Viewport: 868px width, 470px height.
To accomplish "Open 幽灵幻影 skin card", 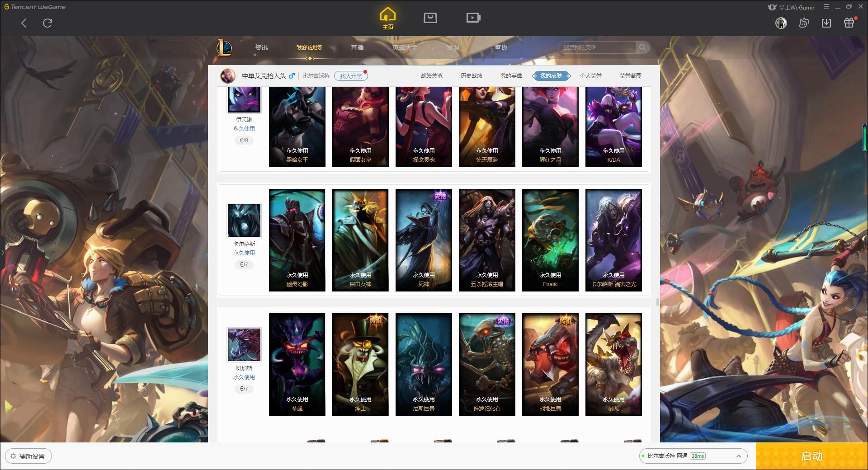I will click(x=297, y=240).
